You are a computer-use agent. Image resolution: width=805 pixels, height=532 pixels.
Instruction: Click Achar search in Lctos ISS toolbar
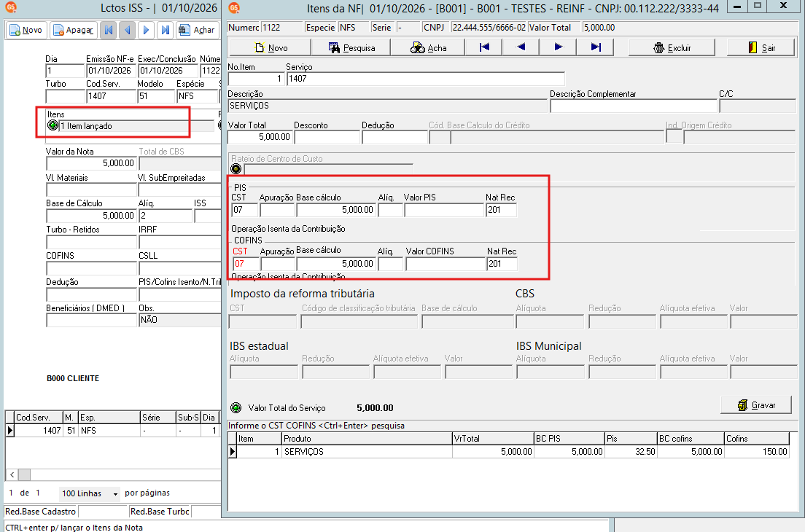point(197,31)
